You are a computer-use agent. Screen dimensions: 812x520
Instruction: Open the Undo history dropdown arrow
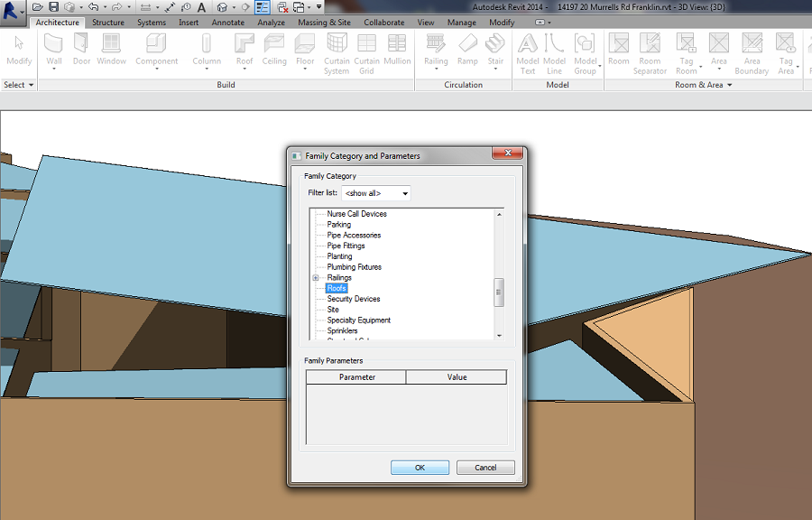[x=105, y=7]
